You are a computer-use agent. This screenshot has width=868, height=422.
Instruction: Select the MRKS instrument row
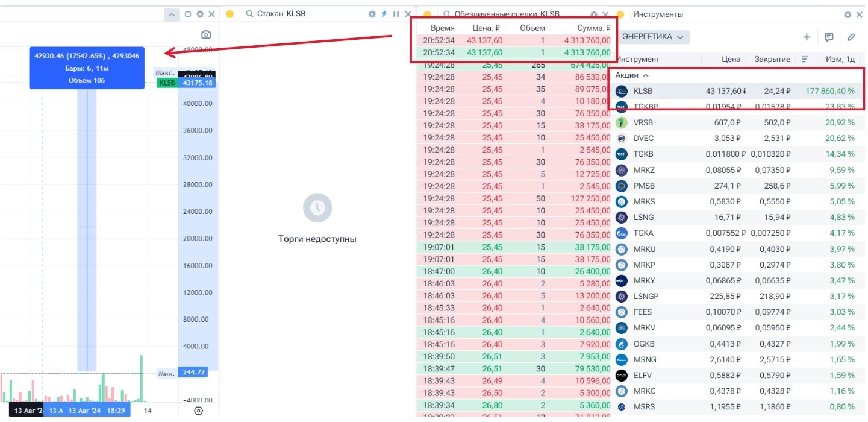point(738,201)
